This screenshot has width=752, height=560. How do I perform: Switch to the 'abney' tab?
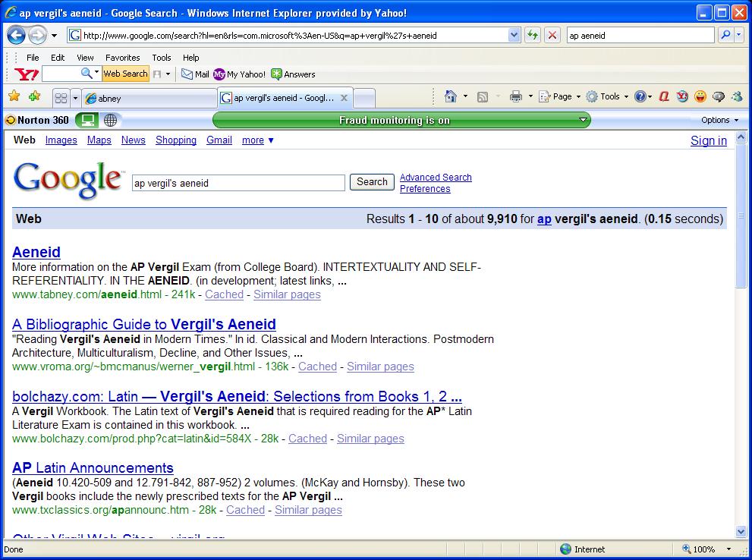click(149, 99)
